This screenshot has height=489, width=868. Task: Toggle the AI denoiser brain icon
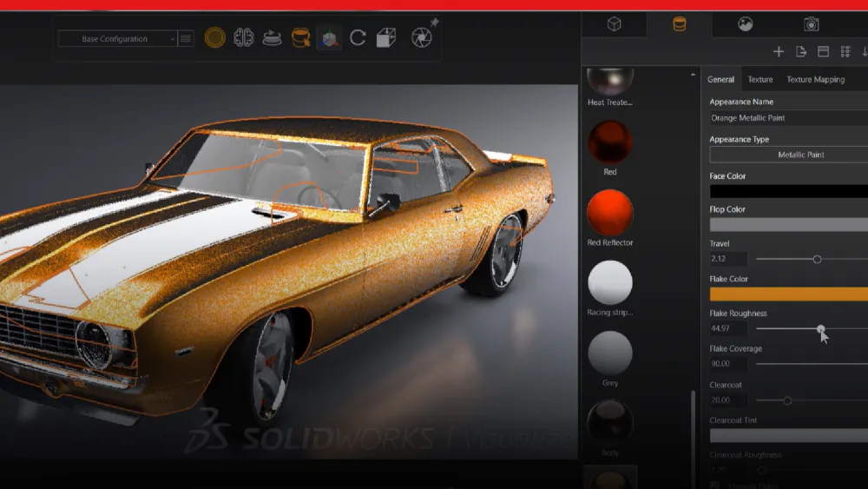(x=244, y=37)
